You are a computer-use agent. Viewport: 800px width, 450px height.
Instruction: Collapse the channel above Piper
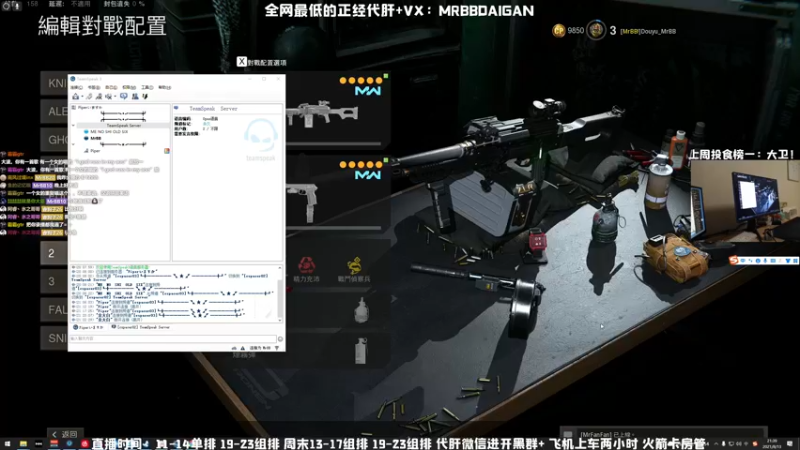tap(73, 144)
